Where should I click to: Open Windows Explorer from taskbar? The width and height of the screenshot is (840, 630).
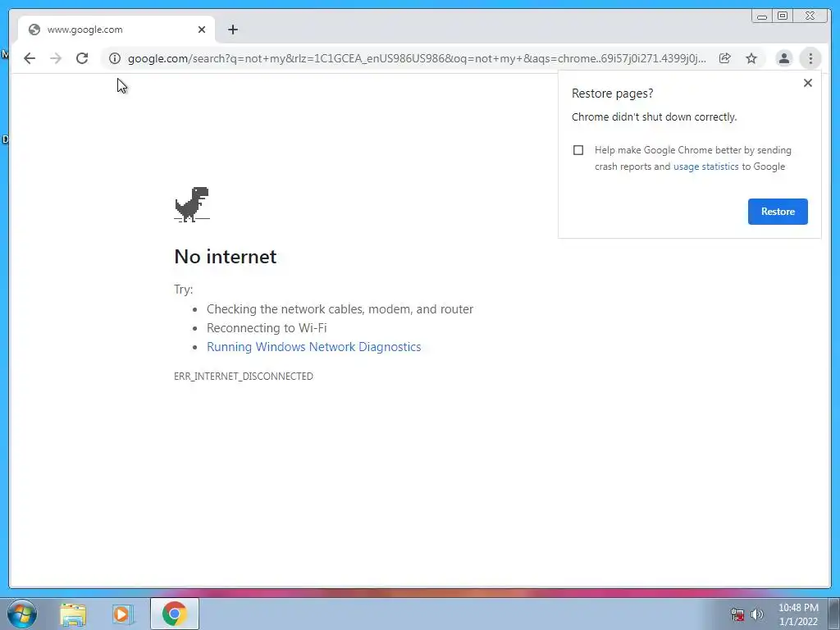pos(73,614)
